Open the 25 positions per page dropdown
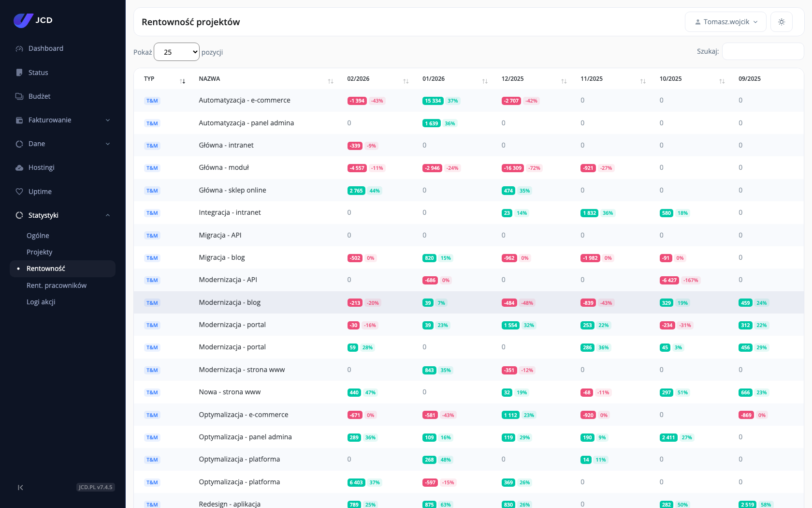 pos(176,52)
